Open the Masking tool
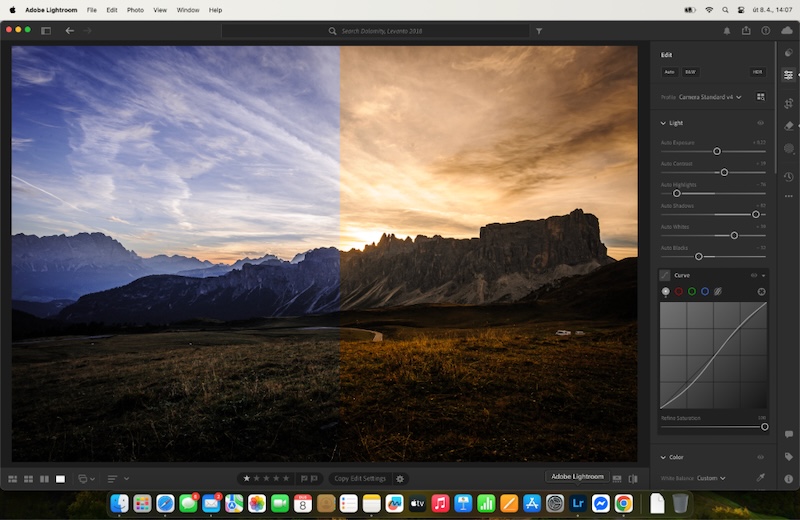Image resolution: width=800 pixels, height=520 pixels. [x=789, y=148]
